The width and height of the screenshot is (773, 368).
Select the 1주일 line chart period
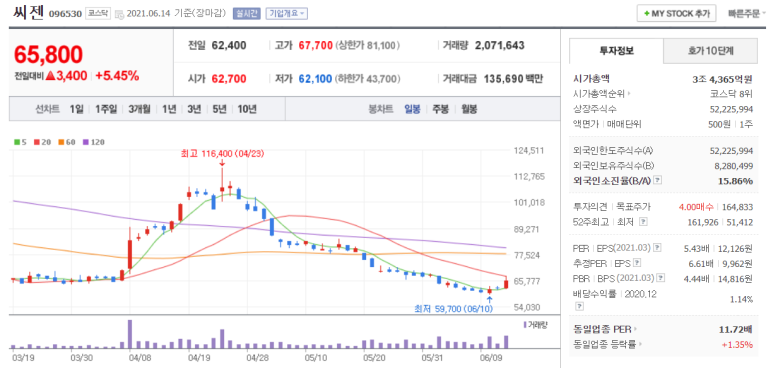(x=106, y=109)
